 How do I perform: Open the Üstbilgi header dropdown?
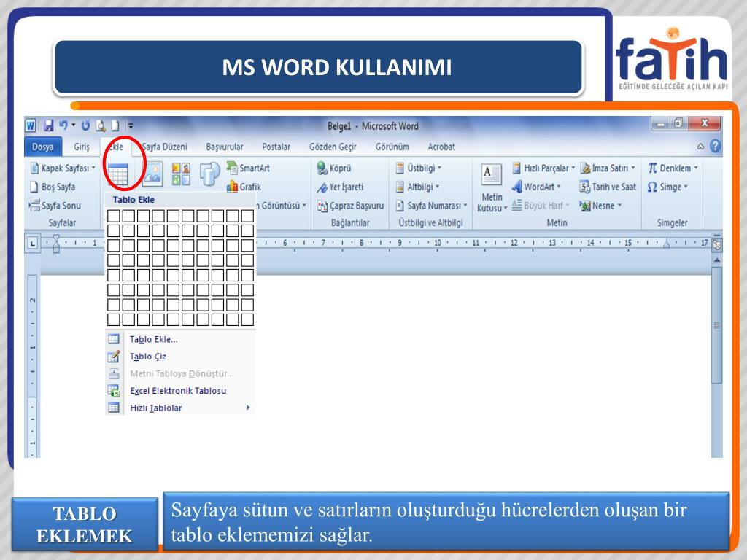[419, 168]
